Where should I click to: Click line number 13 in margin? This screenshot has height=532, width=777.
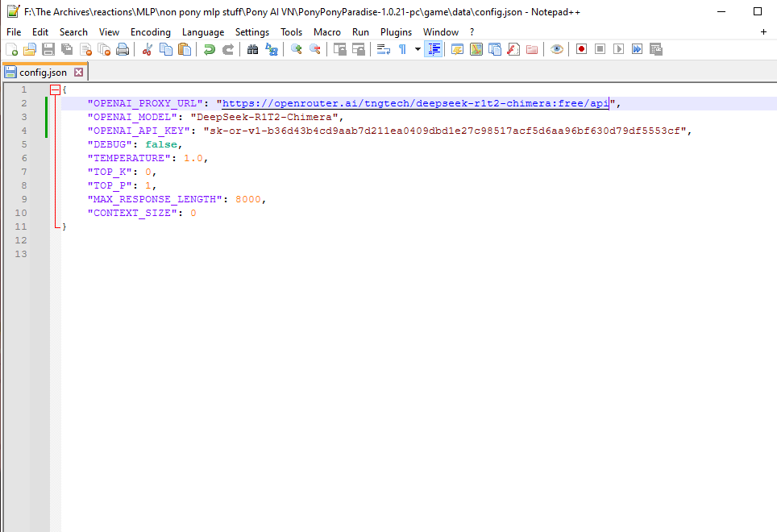[21, 254]
